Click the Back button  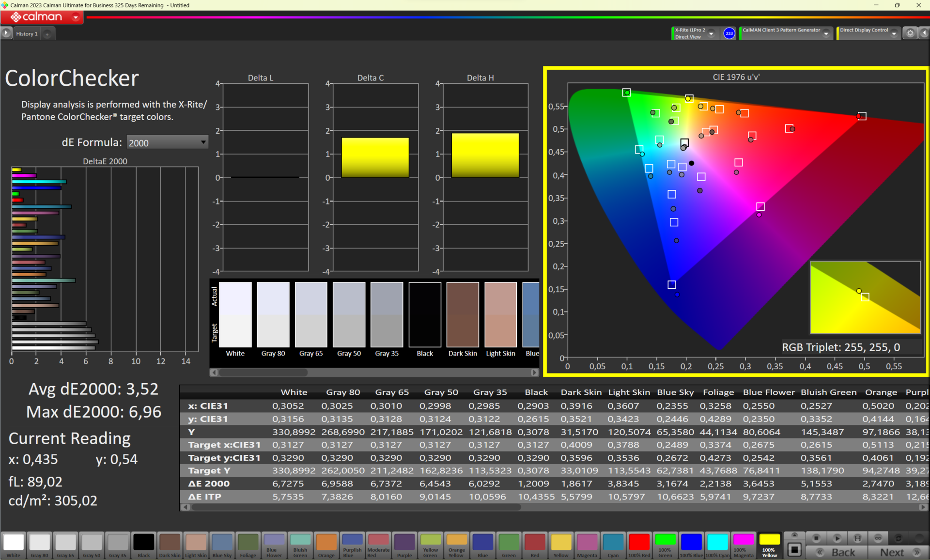(x=843, y=552)
